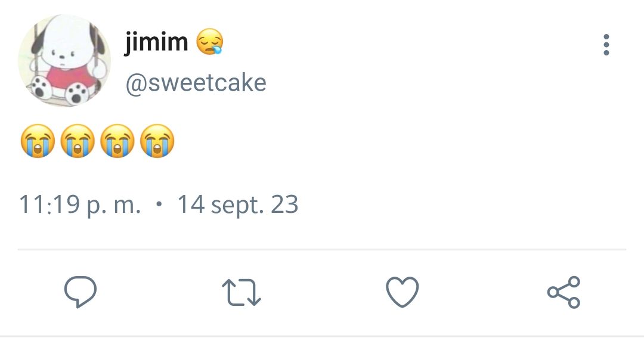Click the first crying emoji in tweet
The image size is (644, 347).
point(38,141)
